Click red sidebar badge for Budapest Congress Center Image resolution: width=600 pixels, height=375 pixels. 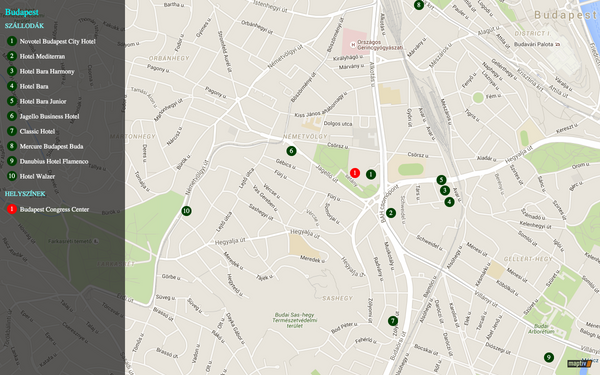tap(12, 209)
